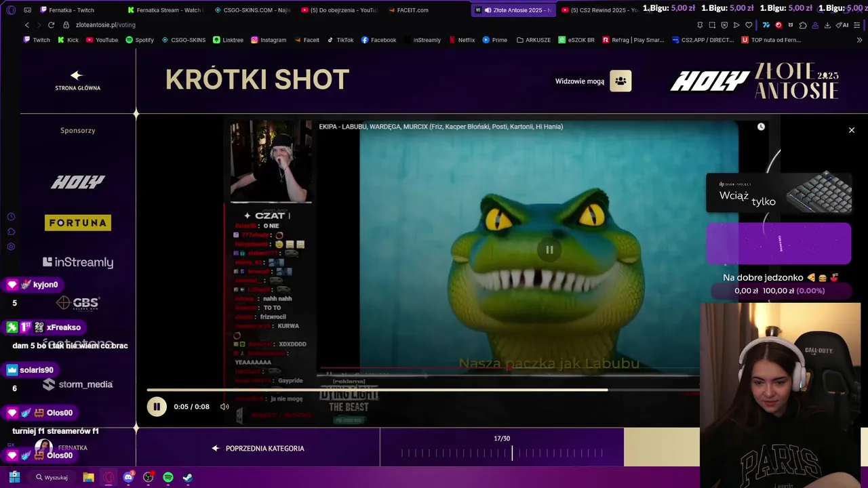Click the viewers group icon button
Viewport: 868px width, 488px height.
pos(620,81)
